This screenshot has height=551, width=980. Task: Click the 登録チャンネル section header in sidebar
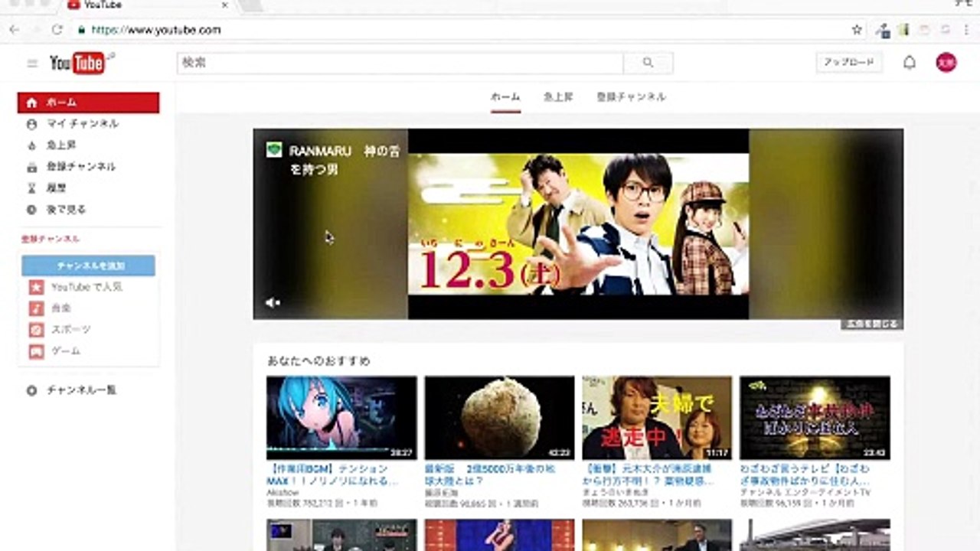pos(51,239)
